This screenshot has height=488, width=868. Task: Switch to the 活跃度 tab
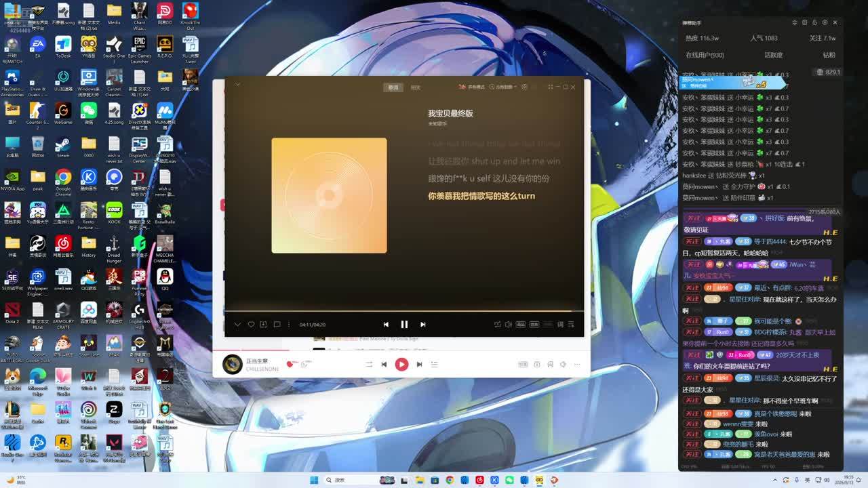click(x=774, y=56)
